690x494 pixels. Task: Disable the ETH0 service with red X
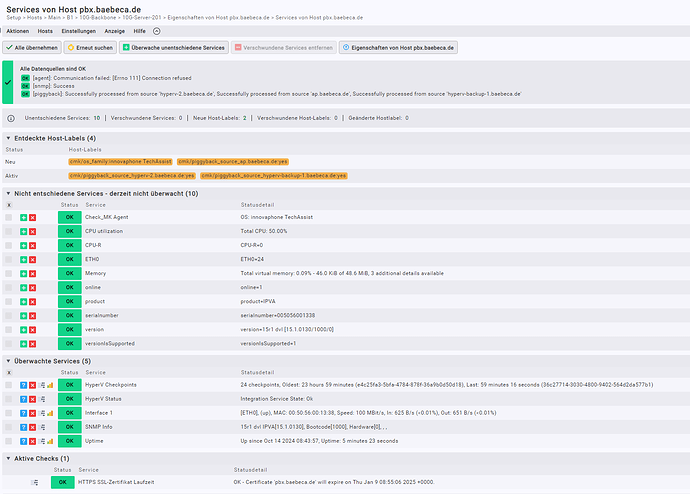(x=33, y=258)
